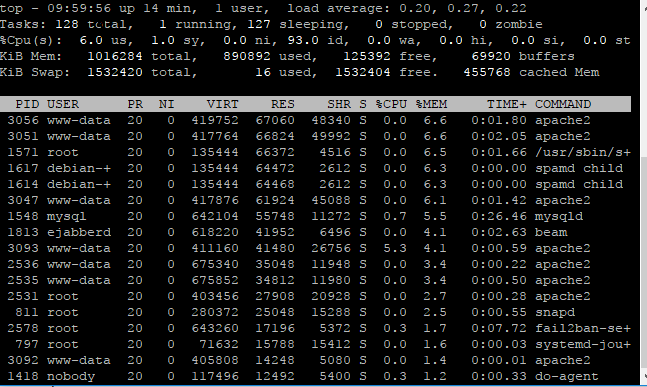Click the /usr/sbin/s+ process row

click(x=315, y=152)
